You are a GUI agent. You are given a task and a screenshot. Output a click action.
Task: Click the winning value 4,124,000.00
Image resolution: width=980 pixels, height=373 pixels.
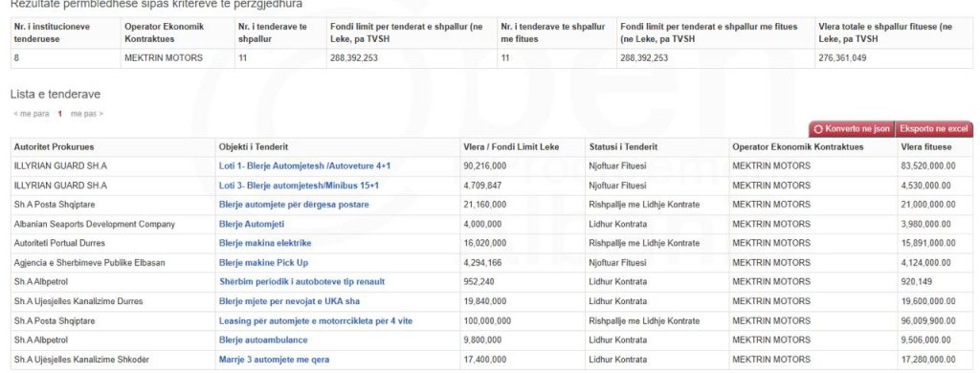[925, 263]
